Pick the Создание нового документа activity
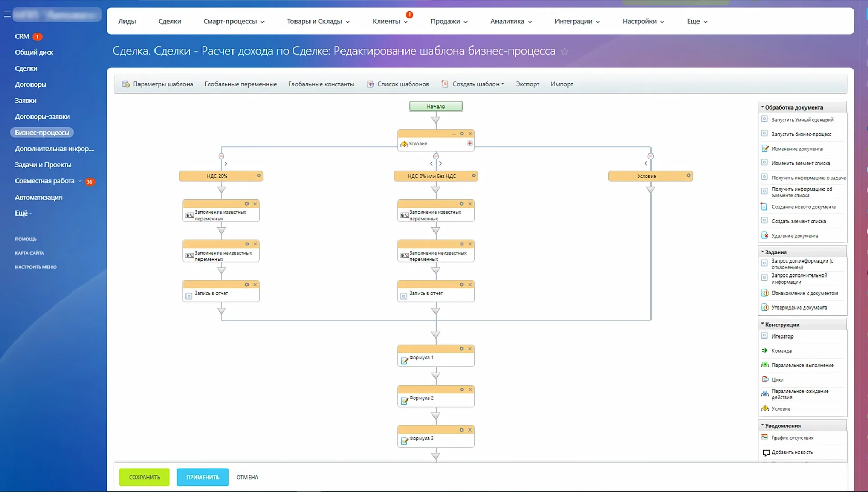 (x=803, y=207)
